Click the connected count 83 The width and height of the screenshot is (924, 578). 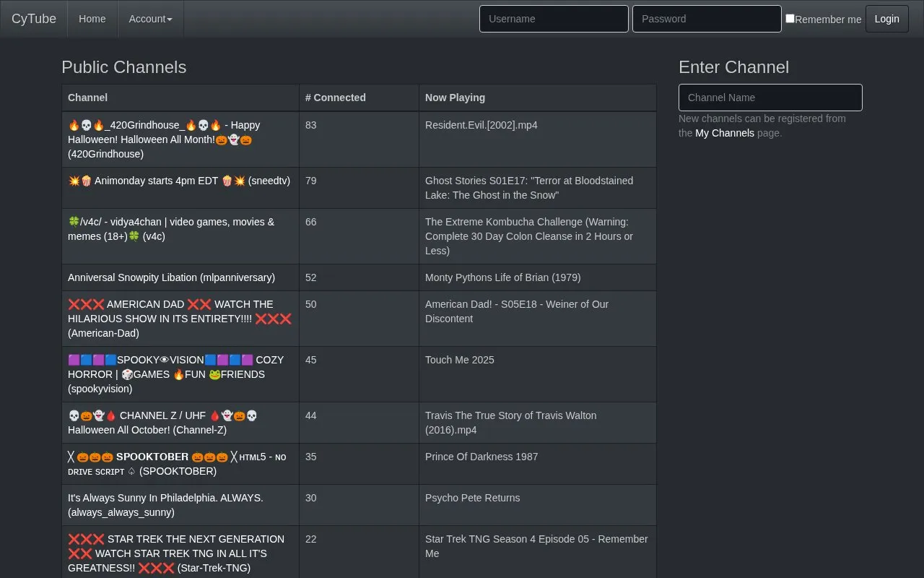[311, 125]
